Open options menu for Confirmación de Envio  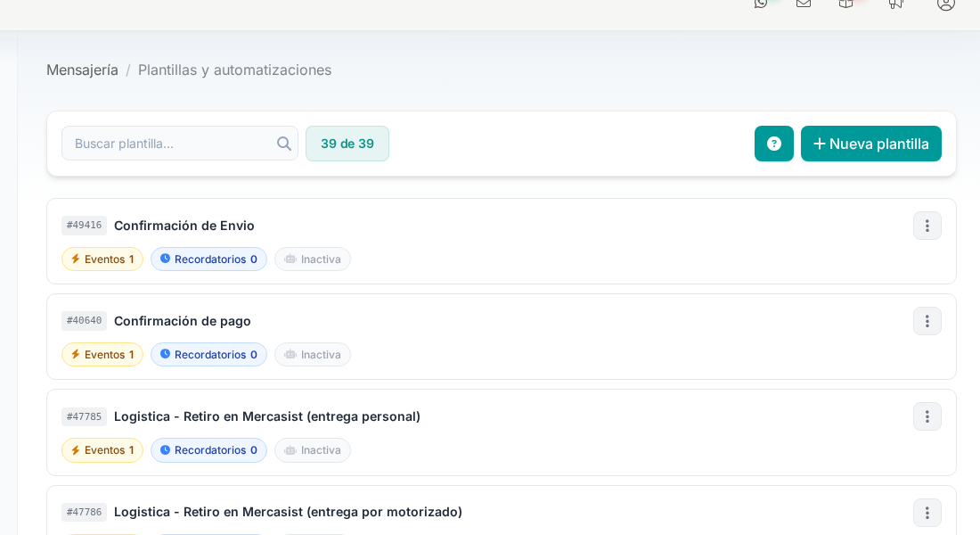927,226
